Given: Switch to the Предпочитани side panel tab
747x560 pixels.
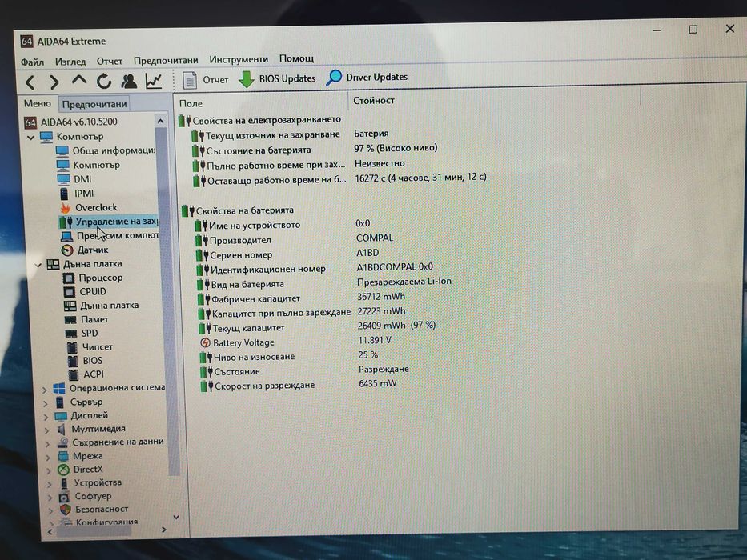Looking at the screenshot, I should pos(94,104).
